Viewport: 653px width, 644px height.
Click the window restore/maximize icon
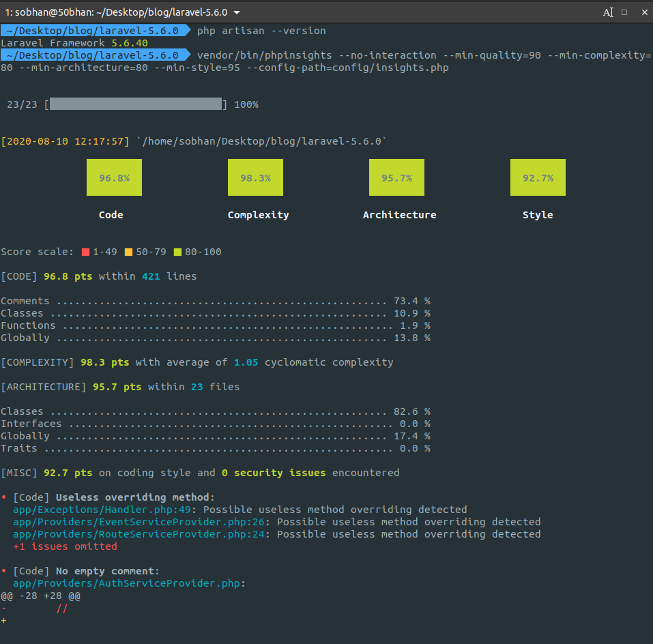pyautogui.click(x=625, y=12)
